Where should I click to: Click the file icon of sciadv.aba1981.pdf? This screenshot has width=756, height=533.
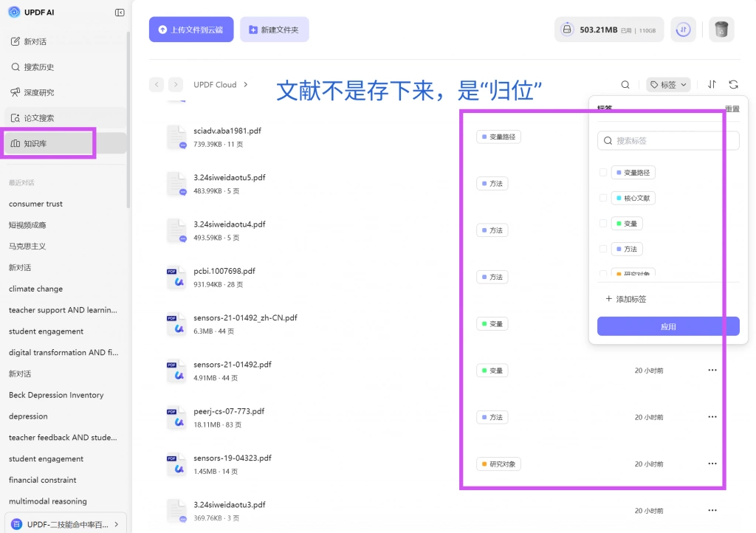coord(176,137)
